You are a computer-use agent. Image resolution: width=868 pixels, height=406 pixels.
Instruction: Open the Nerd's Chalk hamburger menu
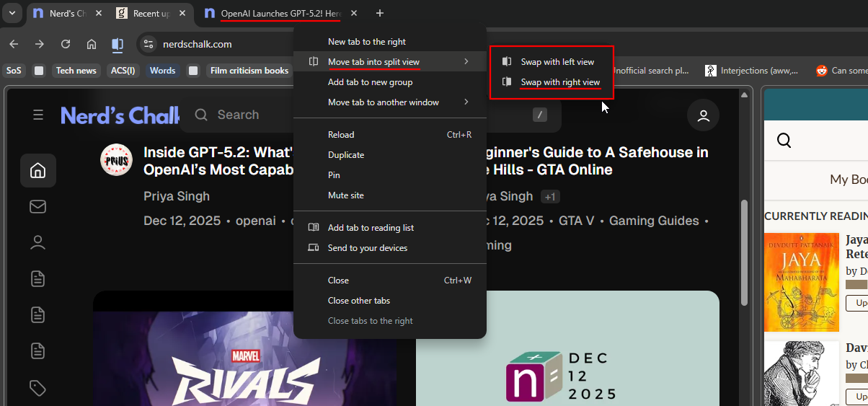point(38,115)
